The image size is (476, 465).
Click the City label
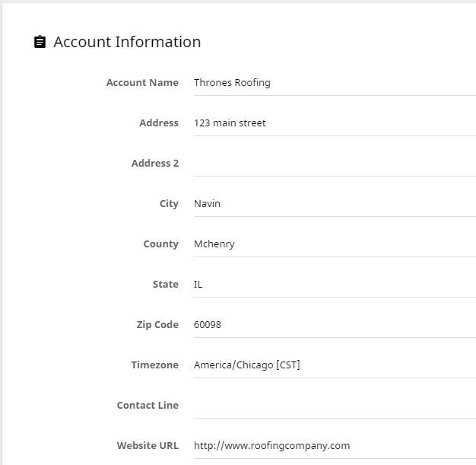tap(169, 204)
